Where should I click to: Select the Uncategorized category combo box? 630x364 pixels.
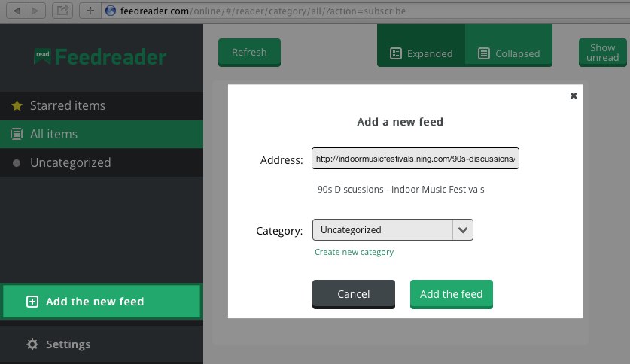[x=393, y=230]
